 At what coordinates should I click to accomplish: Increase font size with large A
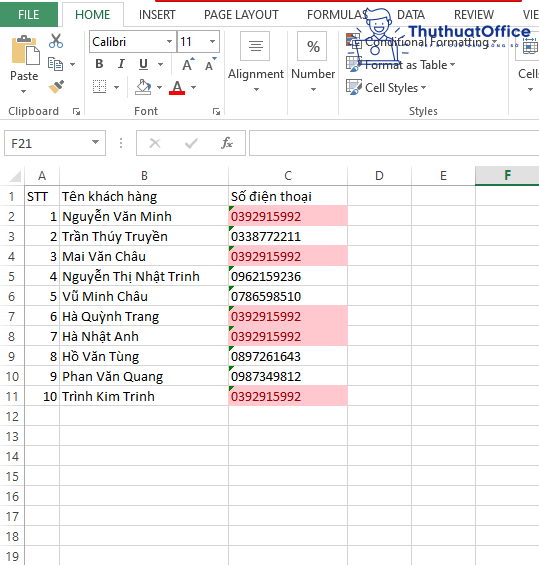(x=188, y=64)
